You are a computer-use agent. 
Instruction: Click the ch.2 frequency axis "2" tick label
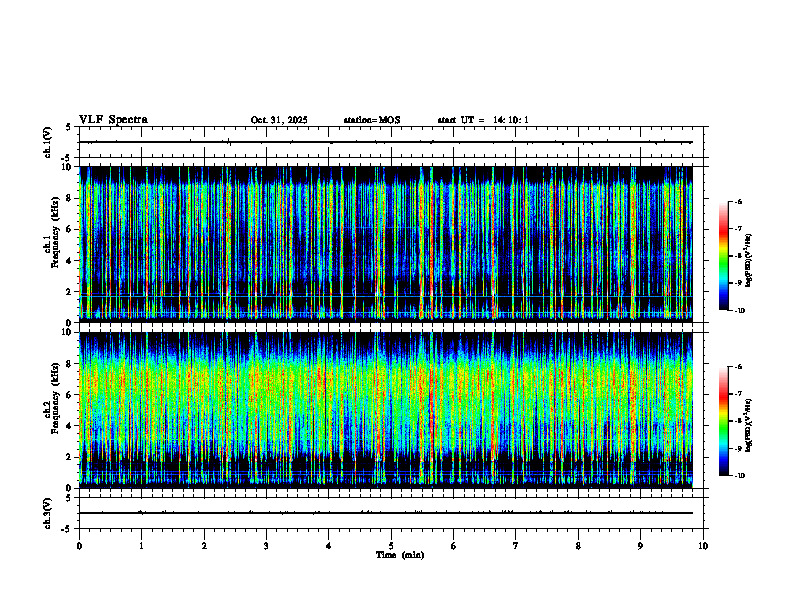point(70,457)
